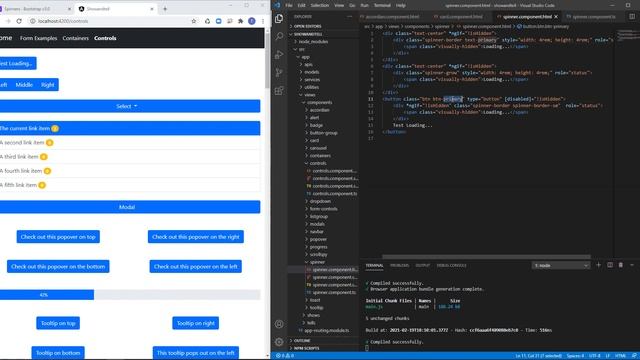Bookmark this page with the star icon
The width and height of the screenshot is (640, 360).
click(x=194, y=21)
